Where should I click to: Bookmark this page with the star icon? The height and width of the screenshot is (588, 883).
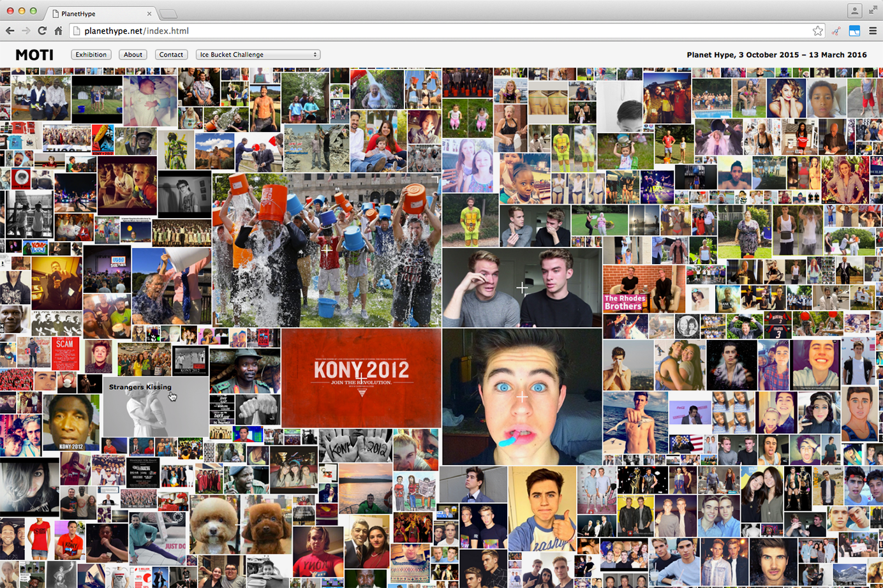pos(817,31)
